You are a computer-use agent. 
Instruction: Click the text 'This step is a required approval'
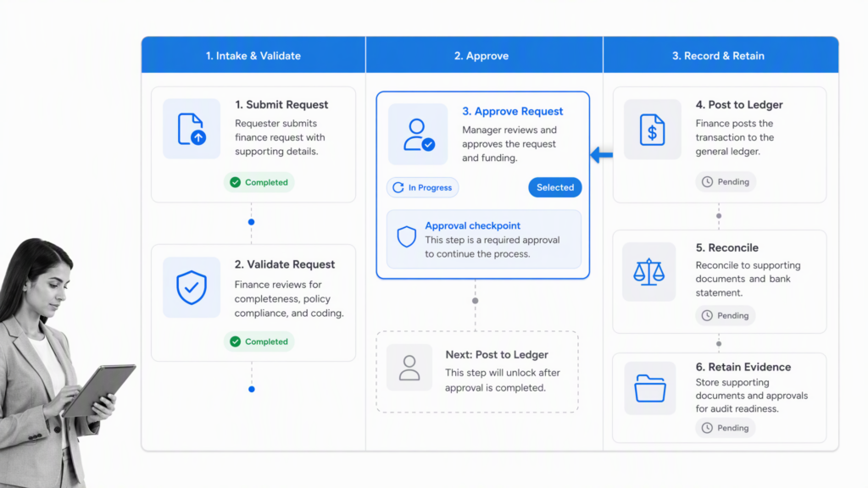(492, 240)
